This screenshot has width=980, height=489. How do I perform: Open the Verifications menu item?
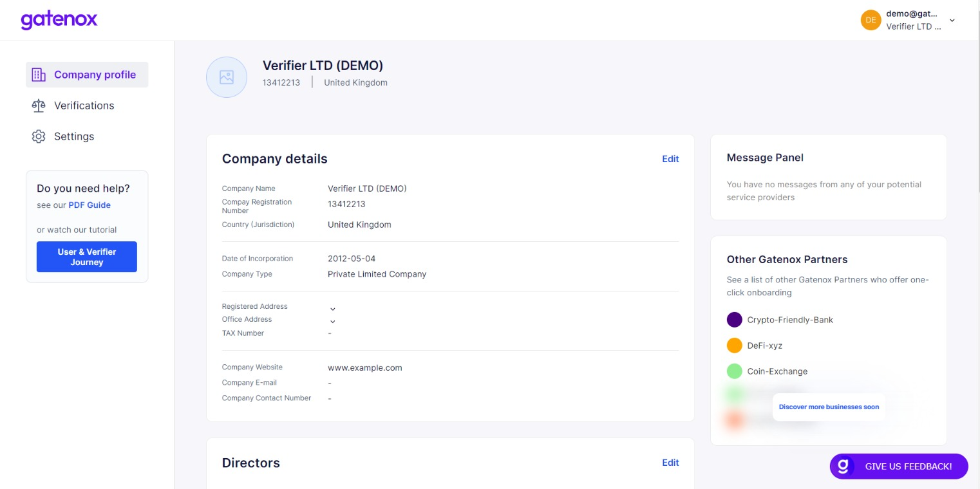(84, 106)
